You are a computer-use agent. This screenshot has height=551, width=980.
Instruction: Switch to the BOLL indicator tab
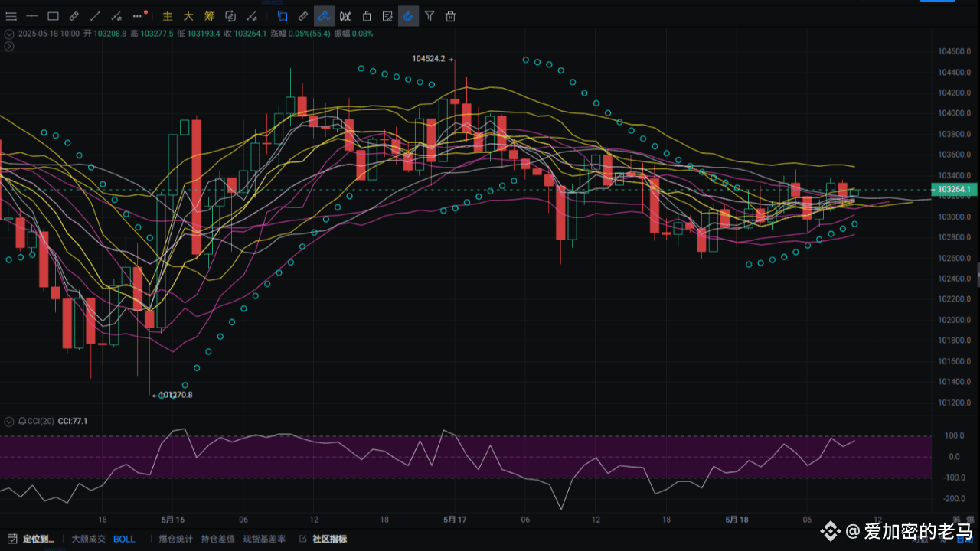point(124,539)
